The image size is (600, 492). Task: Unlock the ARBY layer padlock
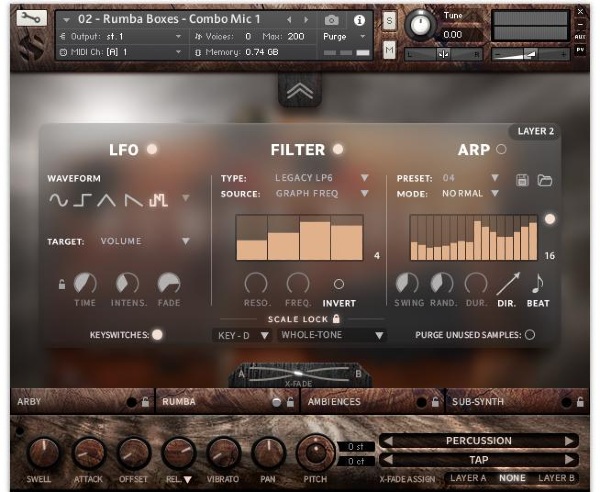pos(145,402)
